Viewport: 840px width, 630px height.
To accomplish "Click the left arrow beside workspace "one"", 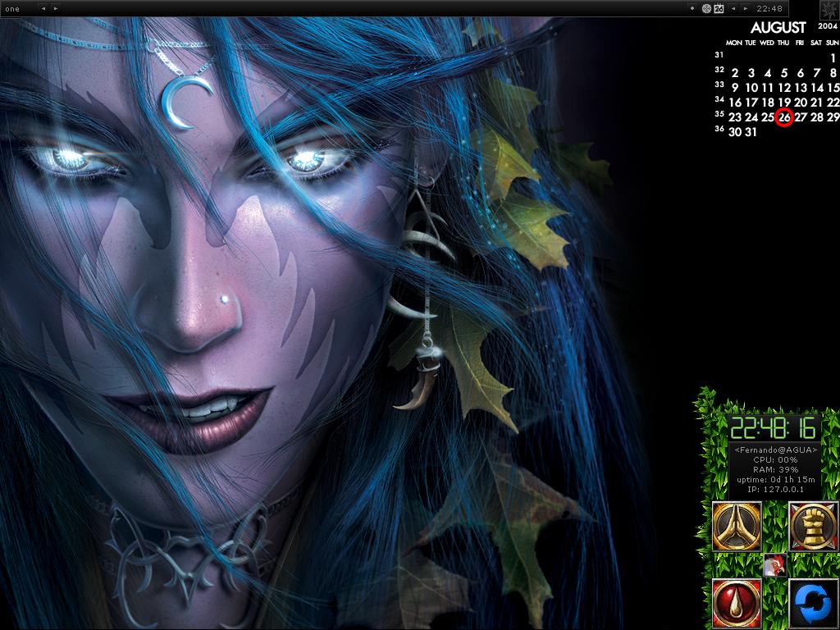I will (43, 8).
